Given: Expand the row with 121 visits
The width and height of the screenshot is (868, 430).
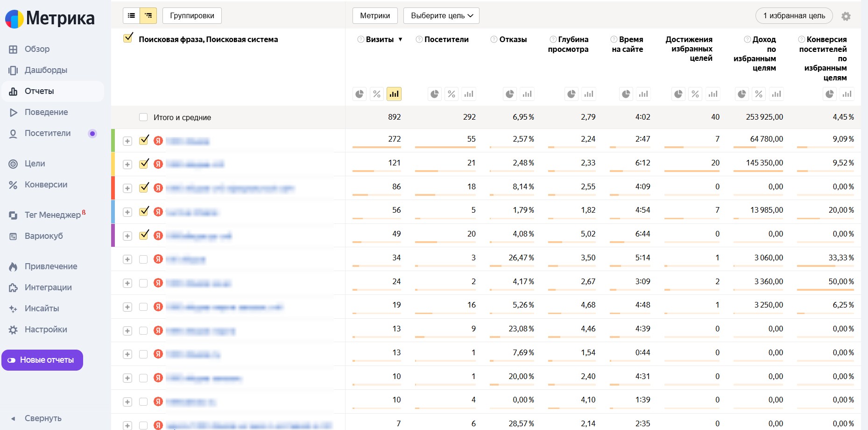Looking at the screenshot, I should point(127,165).
